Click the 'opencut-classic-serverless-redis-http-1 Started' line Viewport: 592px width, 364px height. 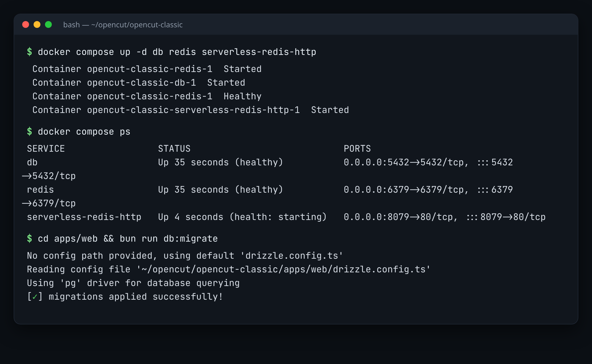click(191, 110)
